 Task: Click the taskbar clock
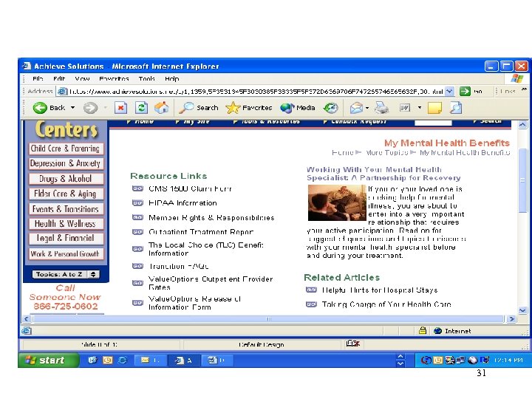click(x=508, y=360)
